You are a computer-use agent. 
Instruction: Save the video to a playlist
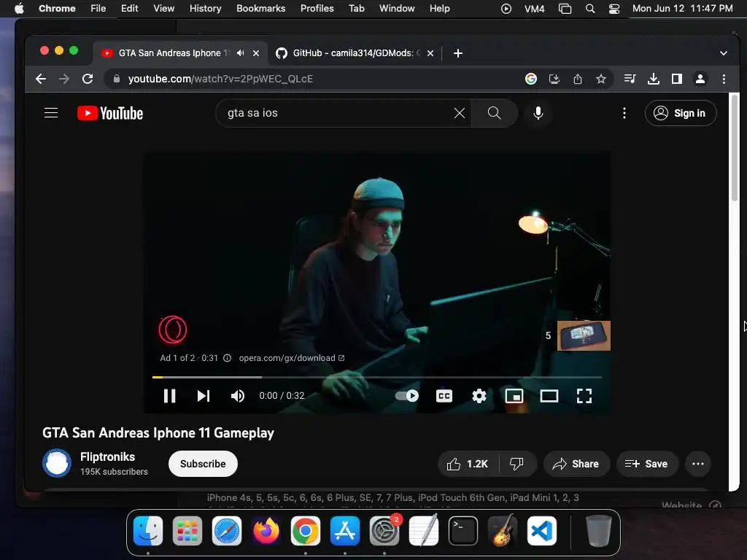point(646,464)
